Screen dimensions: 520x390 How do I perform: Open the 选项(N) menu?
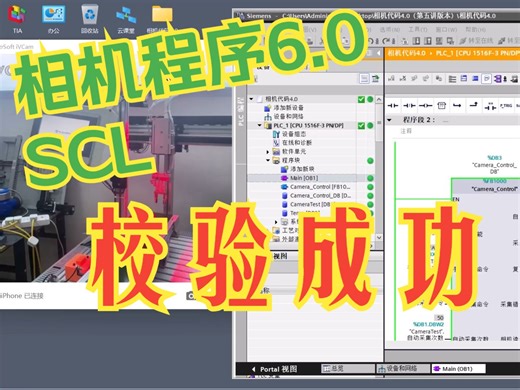pos(389,29)
